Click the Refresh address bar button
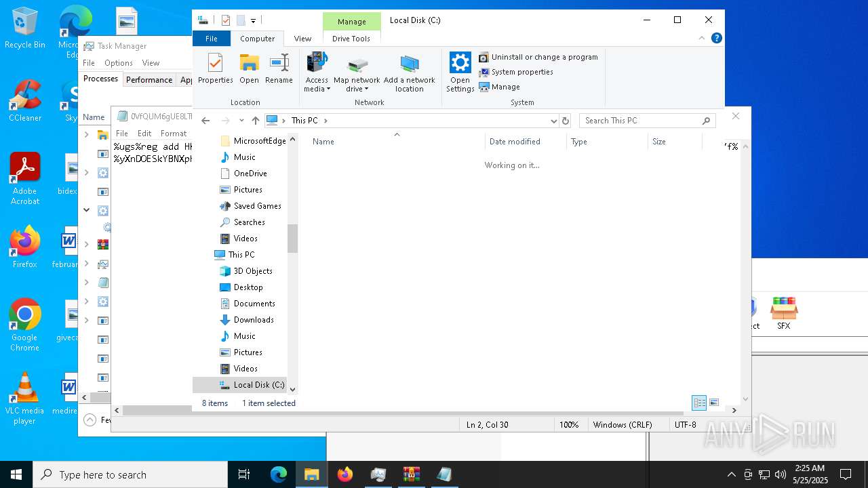Screen dimensions: 868x488 point(566,121)
